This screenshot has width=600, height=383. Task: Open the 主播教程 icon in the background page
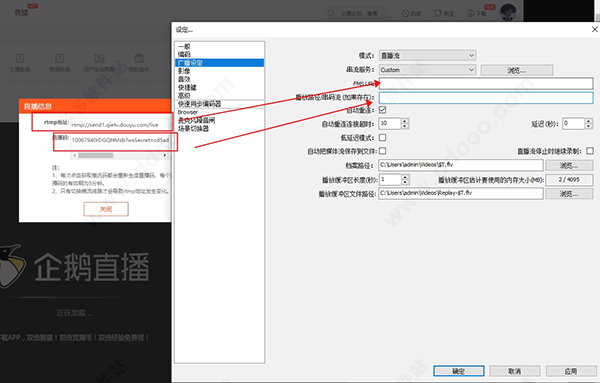[x=20, y=59]
